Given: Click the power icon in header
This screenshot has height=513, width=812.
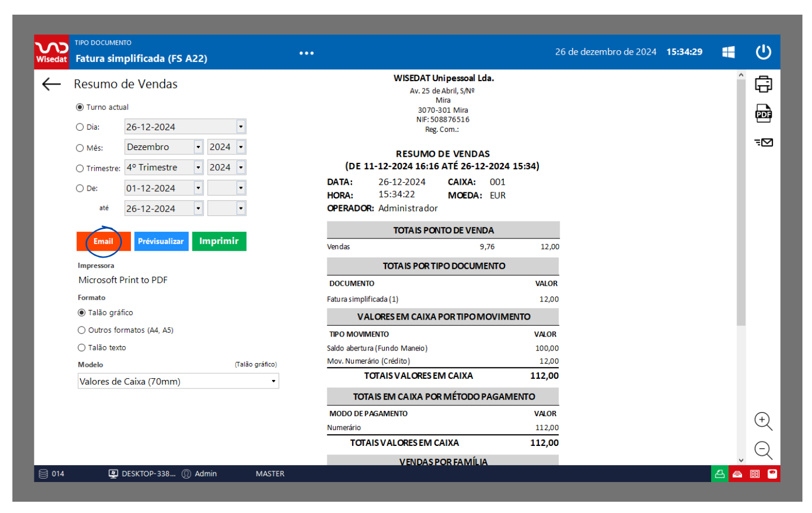Looking at the screenshot, I should (x=763, y=52).
